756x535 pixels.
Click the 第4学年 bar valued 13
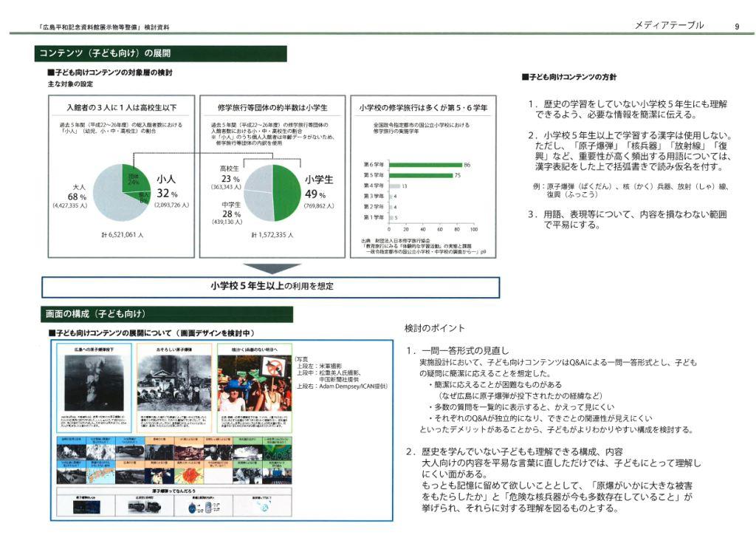(x=394, y=186)
